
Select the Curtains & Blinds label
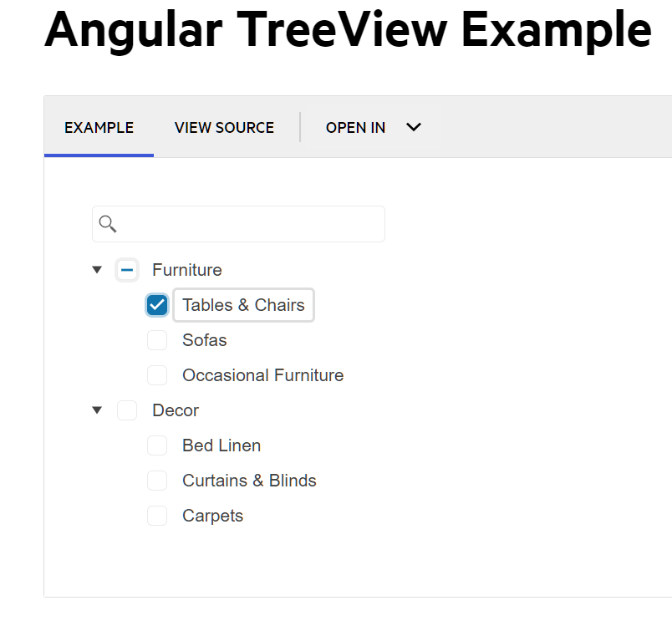click(x=249, y=481)
